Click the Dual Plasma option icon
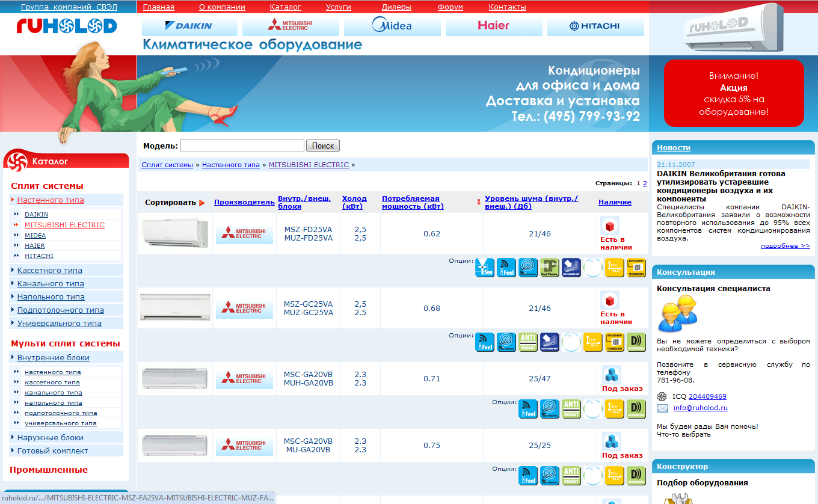 tap(550, 268)
